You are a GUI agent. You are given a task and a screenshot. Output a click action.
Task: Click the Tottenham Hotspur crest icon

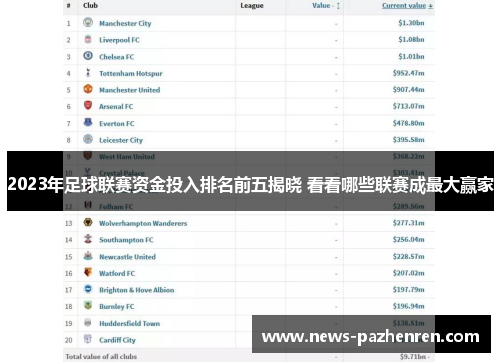click(x=88, y=72)
